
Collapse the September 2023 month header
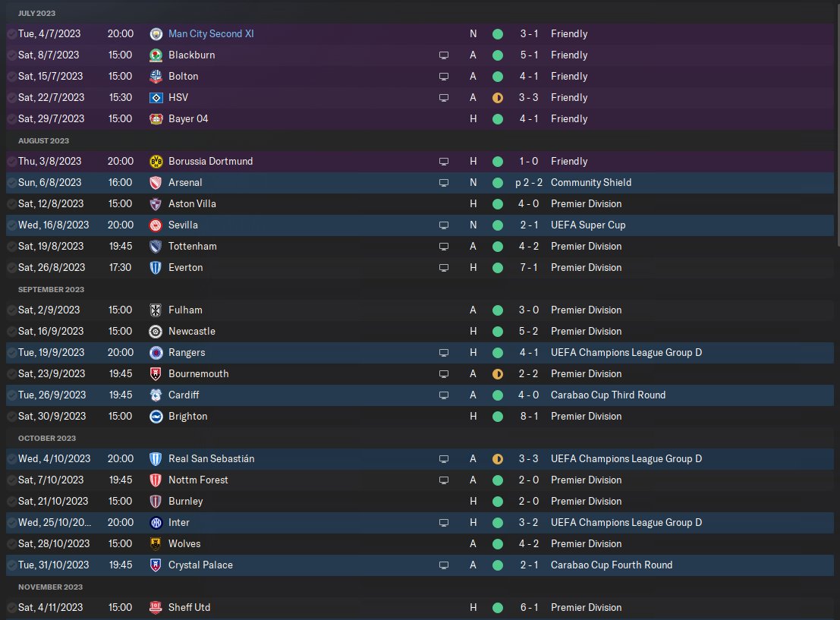tap(51, 290)
